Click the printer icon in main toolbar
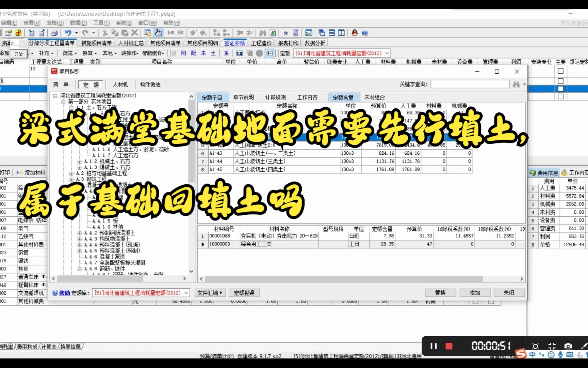This screenshot has width=588, height=368. point(54,33)
